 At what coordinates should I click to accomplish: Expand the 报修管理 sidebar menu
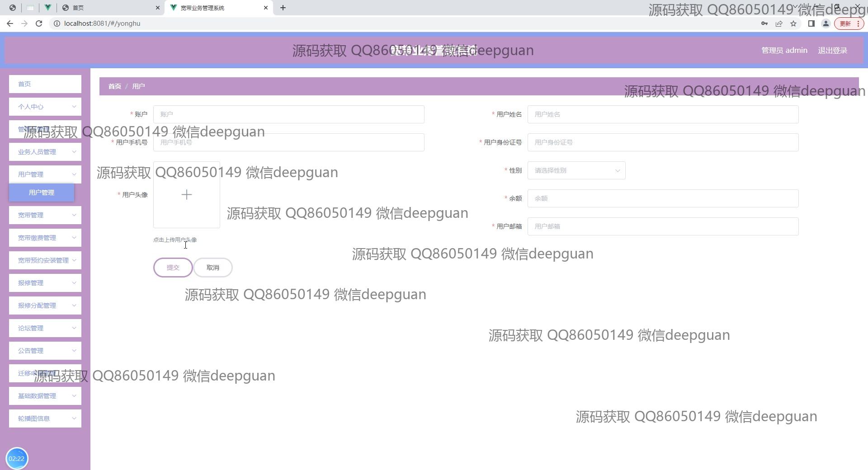(45, 283)
